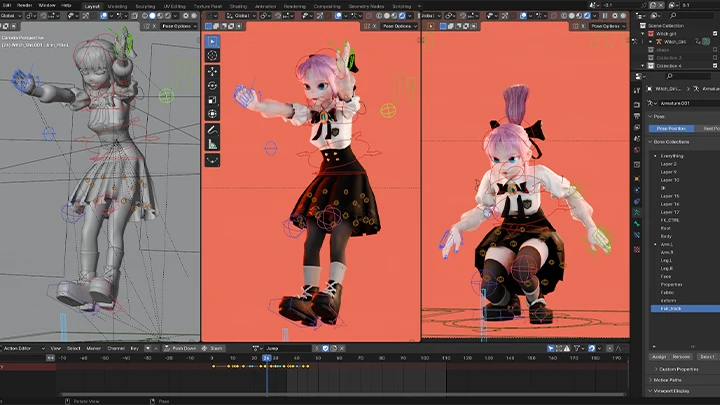This screenshot has width=720, height=405.
Task: Open the Tool properties tab
Action: click(637, 90)
